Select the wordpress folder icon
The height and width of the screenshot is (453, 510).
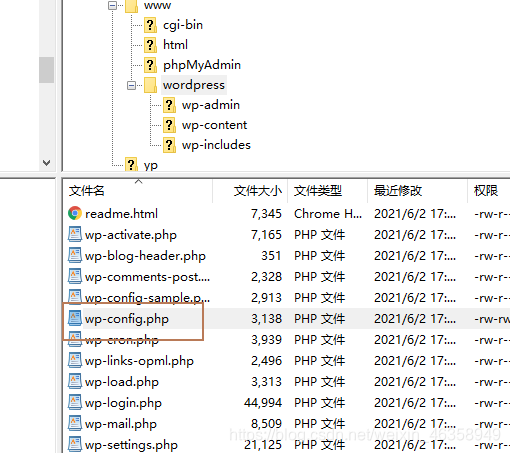coord(150,85)
